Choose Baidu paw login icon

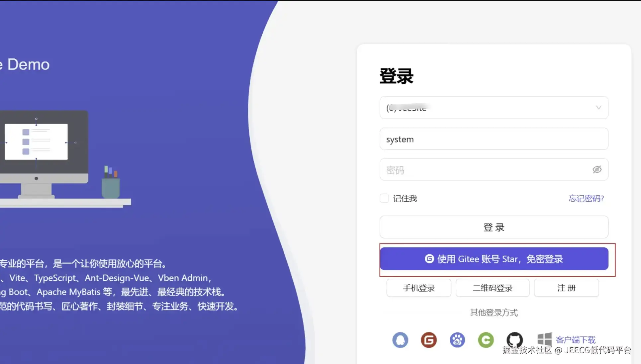tap(457, 340)
